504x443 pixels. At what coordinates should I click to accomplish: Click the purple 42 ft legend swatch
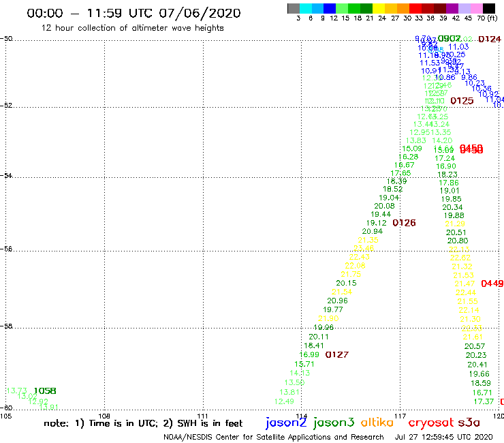452,8
